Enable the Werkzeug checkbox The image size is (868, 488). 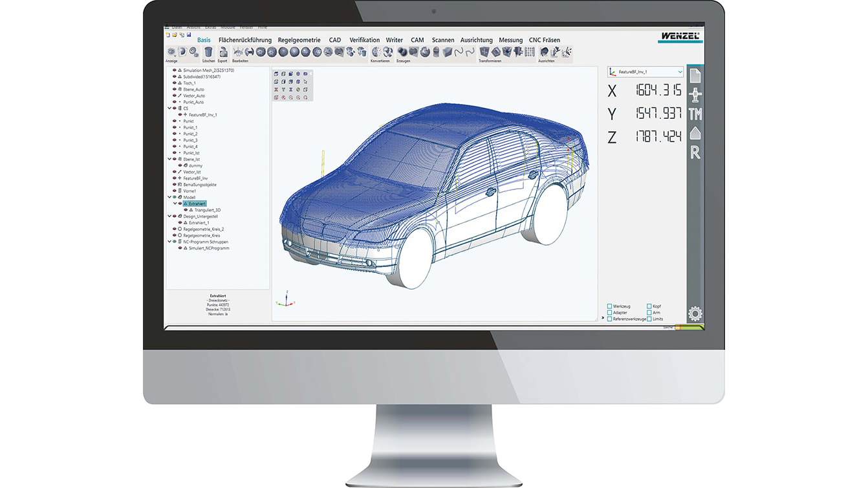pos(609,306)
